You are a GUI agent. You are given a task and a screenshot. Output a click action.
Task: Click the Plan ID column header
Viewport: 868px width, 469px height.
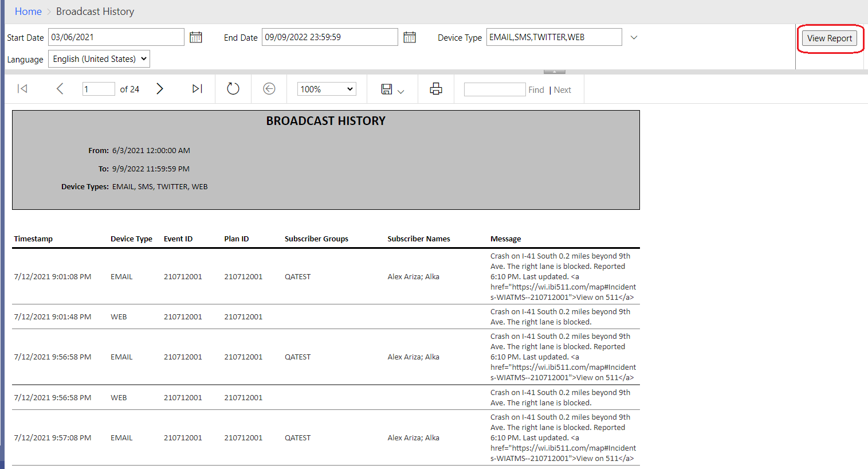(237, 239)
